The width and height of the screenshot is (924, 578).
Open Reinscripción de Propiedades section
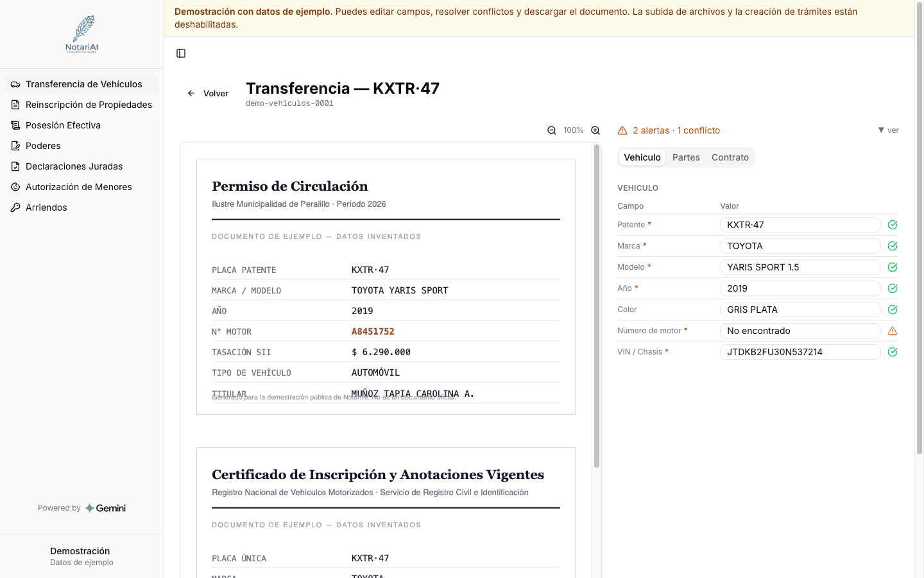tap(81, 105)
